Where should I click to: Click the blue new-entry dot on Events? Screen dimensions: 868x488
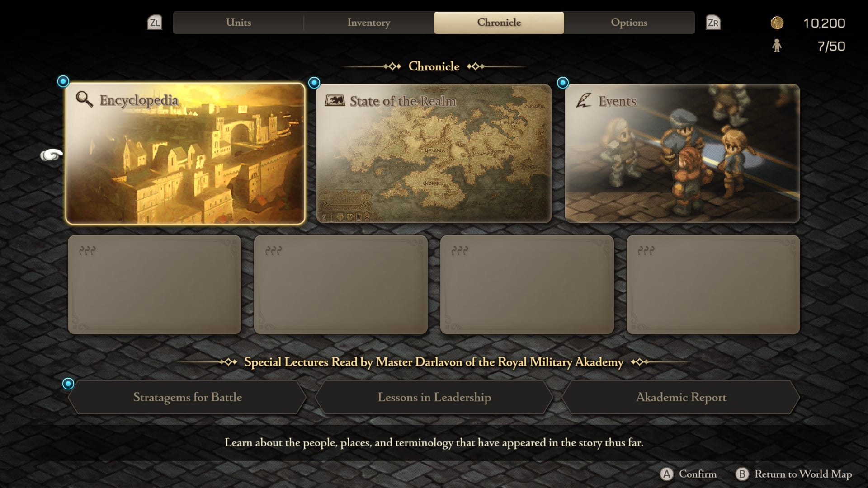click(563, 83)
